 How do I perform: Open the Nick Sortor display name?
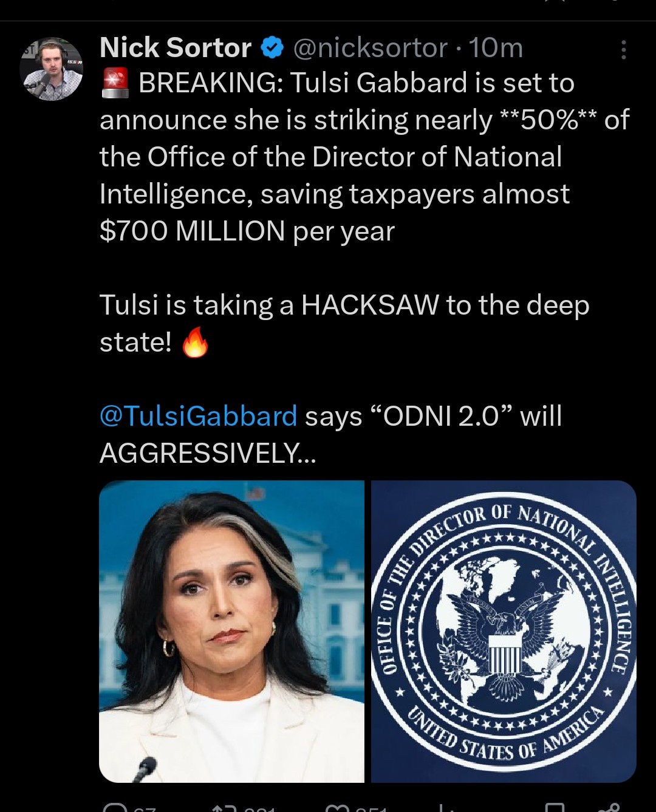point(176,48)
